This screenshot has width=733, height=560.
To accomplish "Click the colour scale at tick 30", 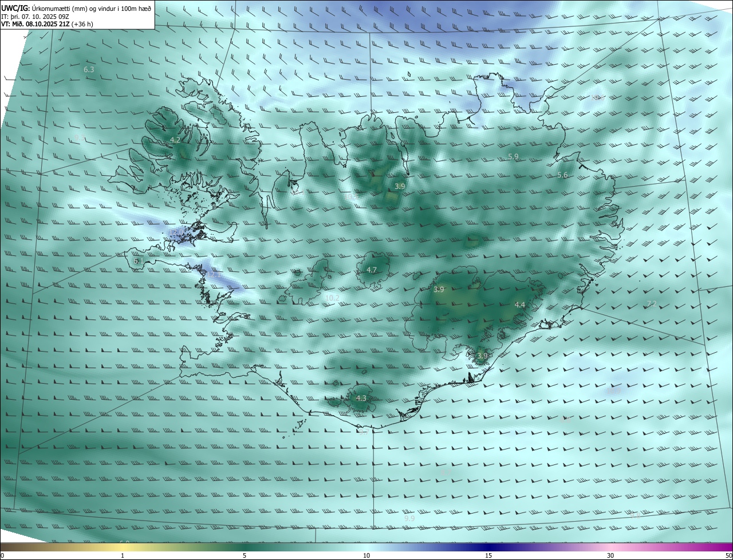I will [610, 555].
